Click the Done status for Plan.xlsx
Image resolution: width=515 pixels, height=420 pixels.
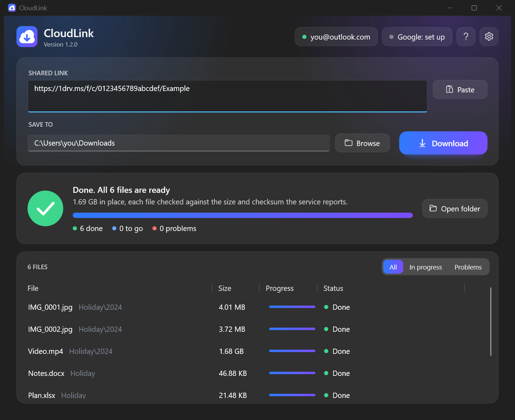point(337,395)
